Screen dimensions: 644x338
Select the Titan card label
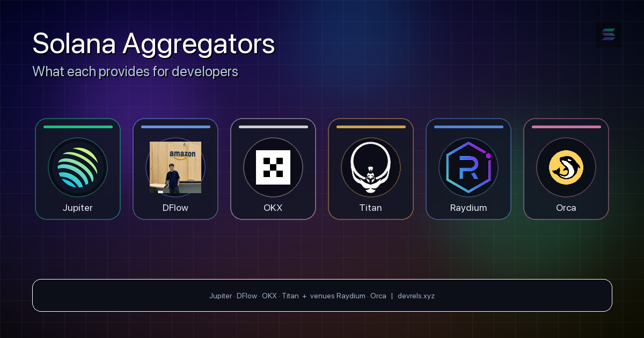click(371, 208)
